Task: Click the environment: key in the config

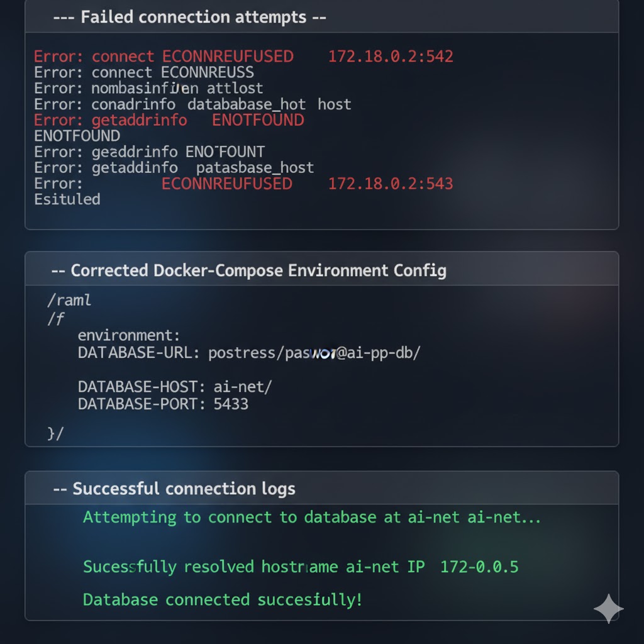Action: (128, 335)
